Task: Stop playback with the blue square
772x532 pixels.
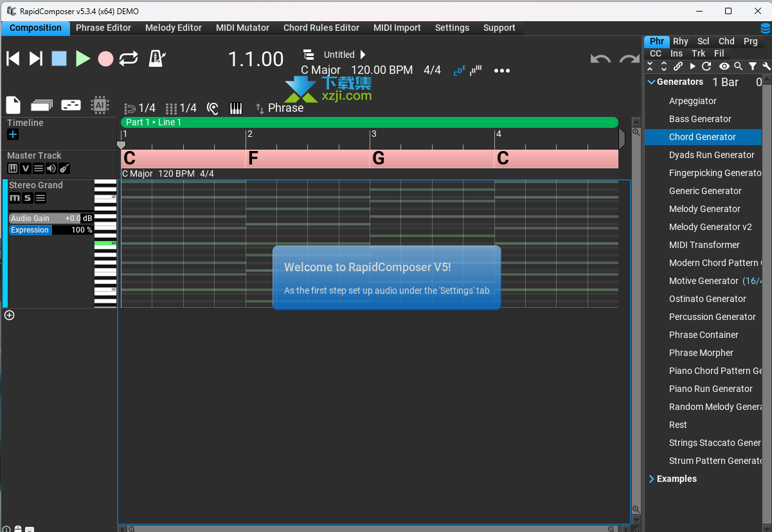Action: (59, 58)
